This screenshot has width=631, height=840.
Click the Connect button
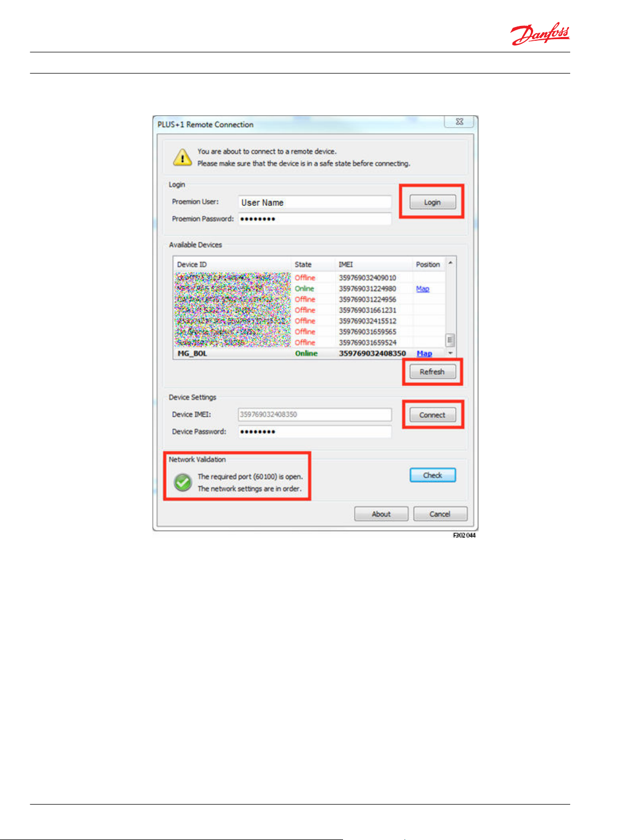pyautogui.click(x=432, y=415)
